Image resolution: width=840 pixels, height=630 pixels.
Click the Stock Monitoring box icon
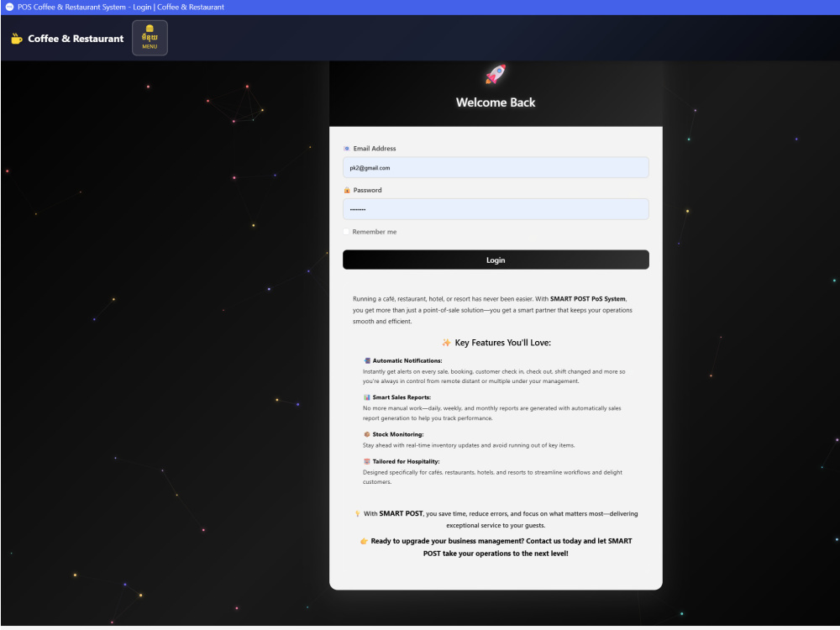click(x=367, y=434)
